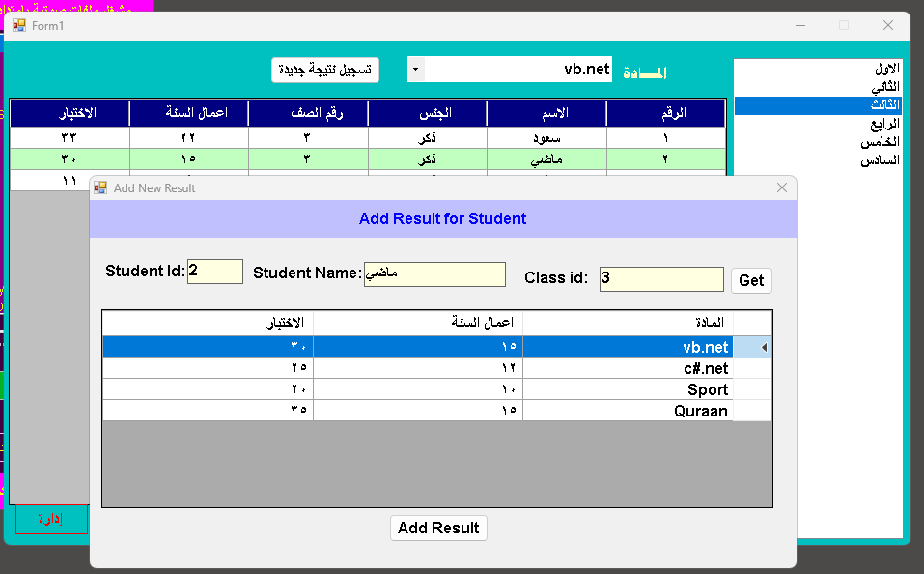Screen dimensions: 924x574
Task: Maximize the Form1 window
Action: click(x=844, y=25)
